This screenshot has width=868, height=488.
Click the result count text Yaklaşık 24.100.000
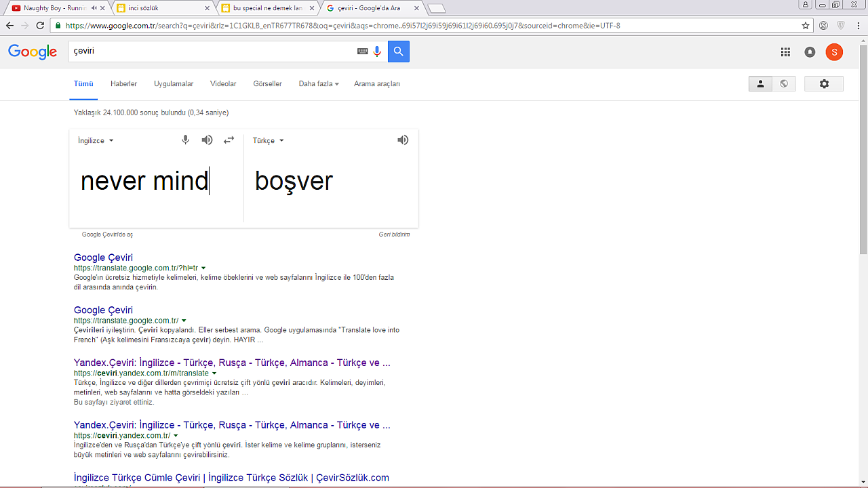[151, 113]
